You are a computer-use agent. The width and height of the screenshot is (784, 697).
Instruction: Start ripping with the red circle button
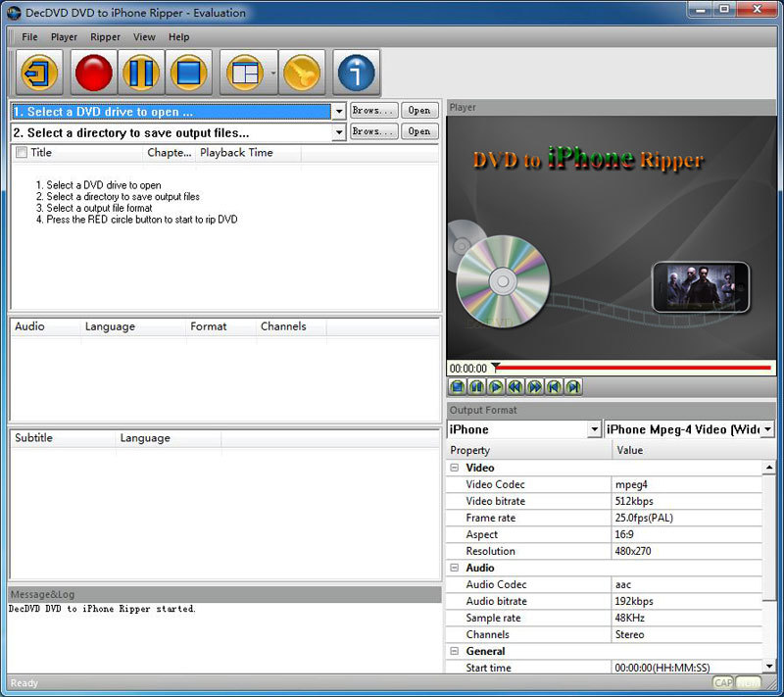(93, 73)
